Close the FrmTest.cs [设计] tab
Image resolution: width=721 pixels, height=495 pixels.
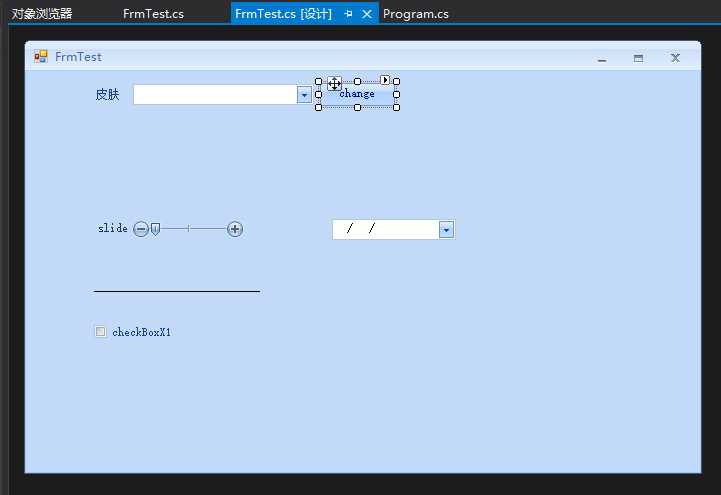click(366, 14)
